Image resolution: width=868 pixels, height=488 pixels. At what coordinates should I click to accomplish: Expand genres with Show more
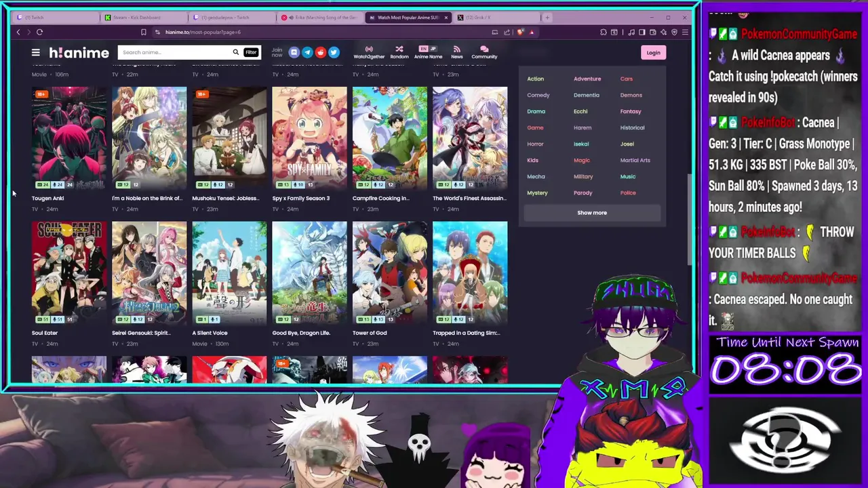[592, 213]
